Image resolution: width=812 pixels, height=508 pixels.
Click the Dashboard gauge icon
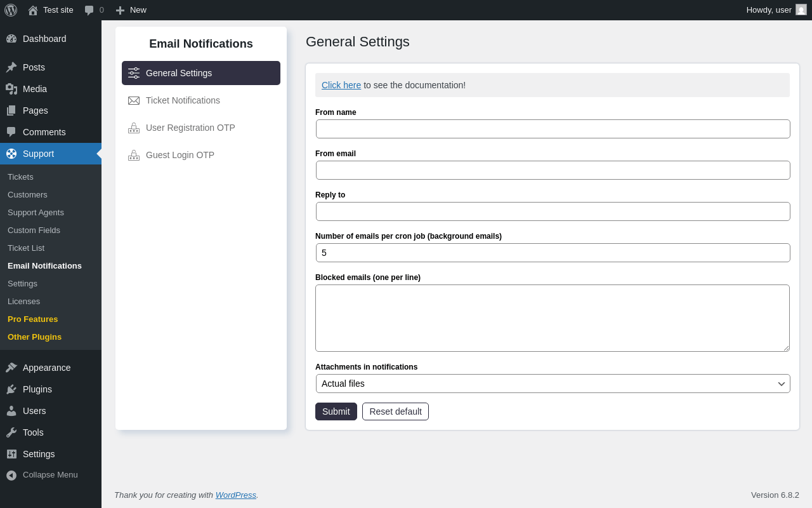coord(11,39)
